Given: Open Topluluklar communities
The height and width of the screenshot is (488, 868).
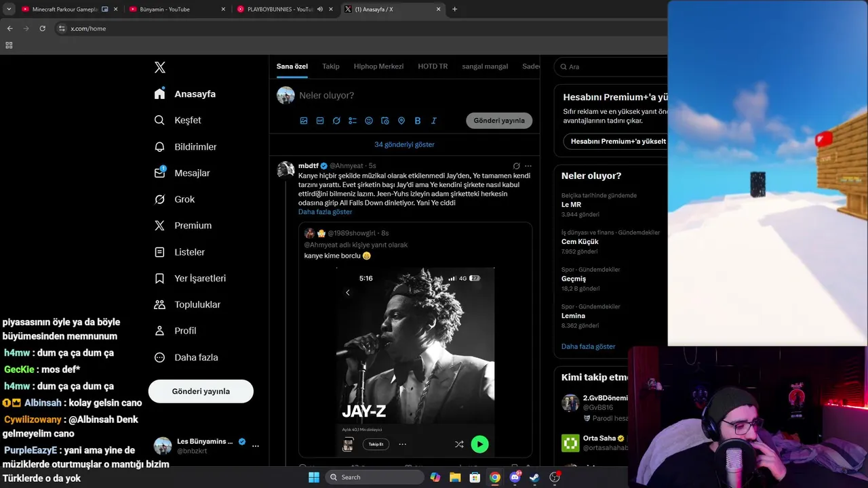Looking at the screenshot, I should click(187, 304).
